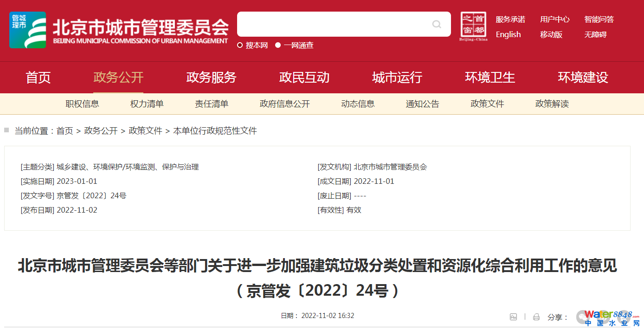Screen dimensions: 644x331
Task: Click 首页 in the breadcrumb path
Action: pyautogui.click(x=64, y=131)
